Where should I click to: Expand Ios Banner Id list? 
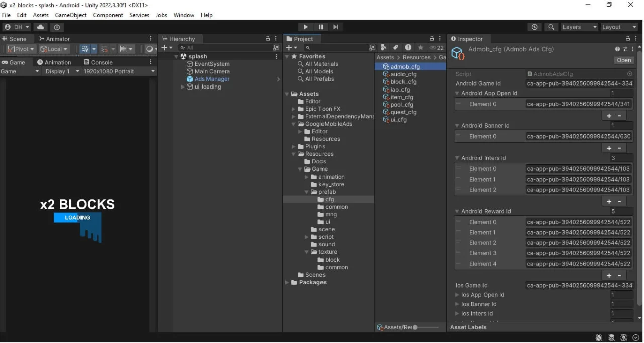(x=457, y=304)
